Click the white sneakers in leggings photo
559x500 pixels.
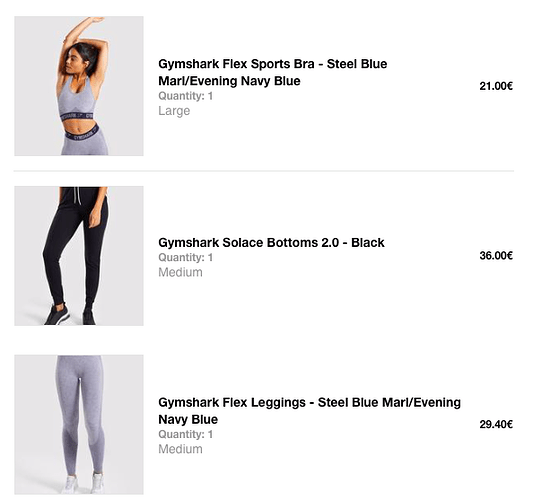point(82,483)
